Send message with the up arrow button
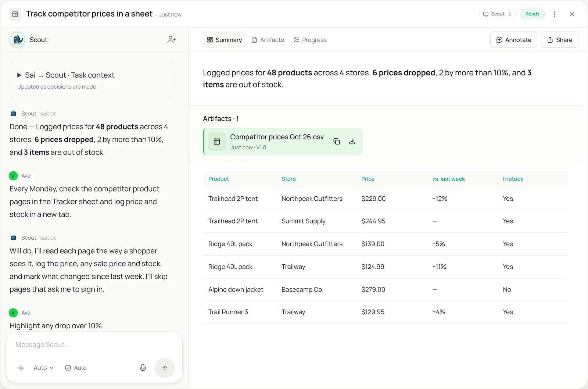Screen dimensions: 588x389 click(165, 368)
